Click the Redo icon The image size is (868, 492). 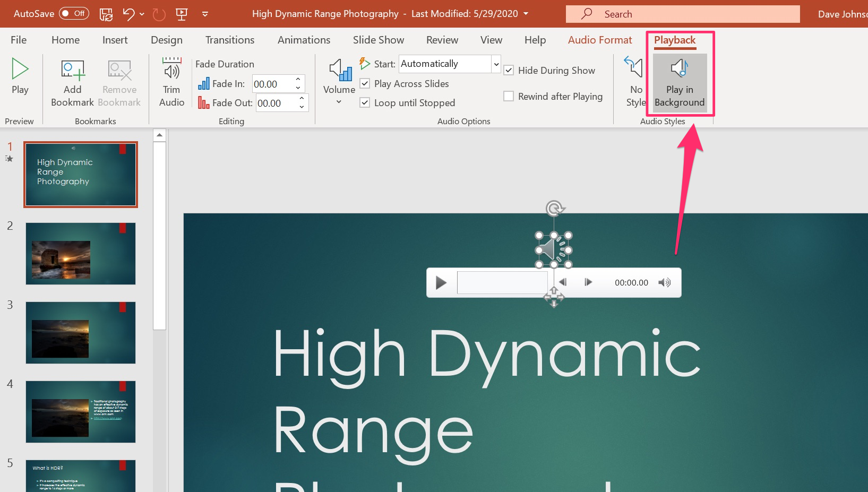click(159, 14)
